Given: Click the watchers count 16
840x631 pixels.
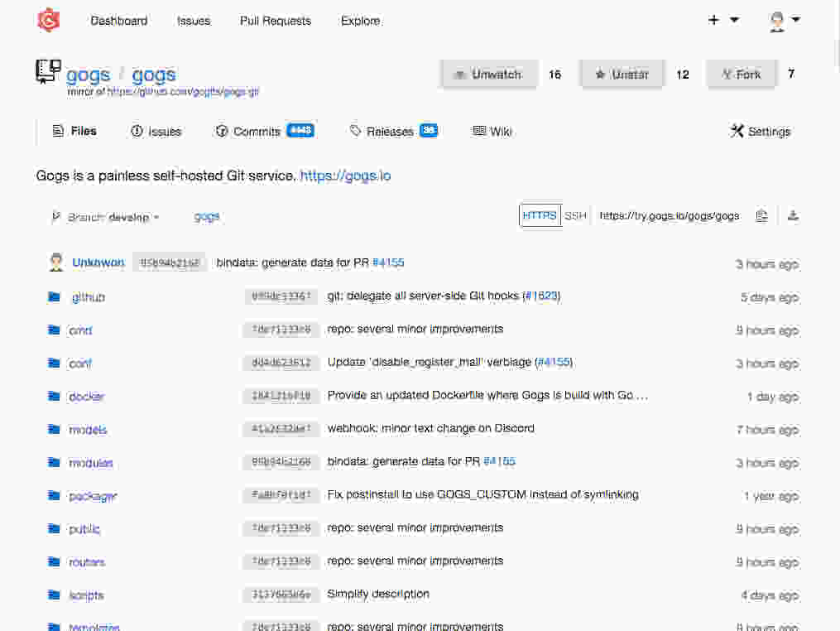Looking at the screenshot, I should tap(555, 74).
